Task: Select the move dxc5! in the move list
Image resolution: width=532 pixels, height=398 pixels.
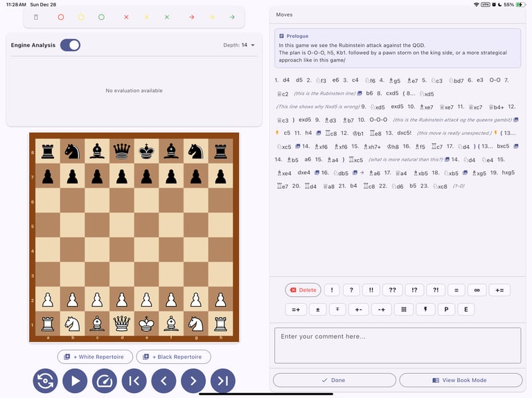Action: pyautogui.click(x=404, y=133)
